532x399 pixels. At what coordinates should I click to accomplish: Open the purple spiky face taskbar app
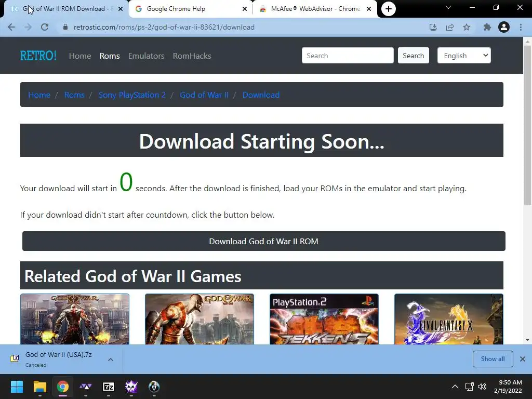131,387
